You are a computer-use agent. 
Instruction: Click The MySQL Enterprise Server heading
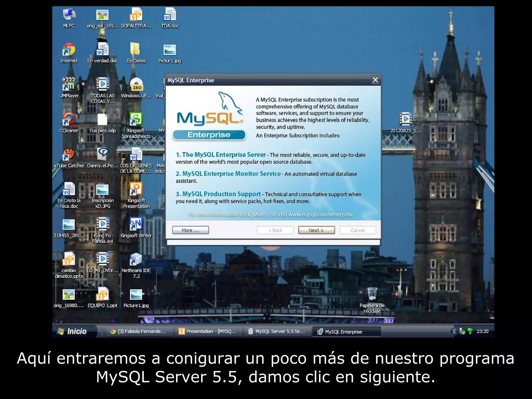(x=221, y=155)
